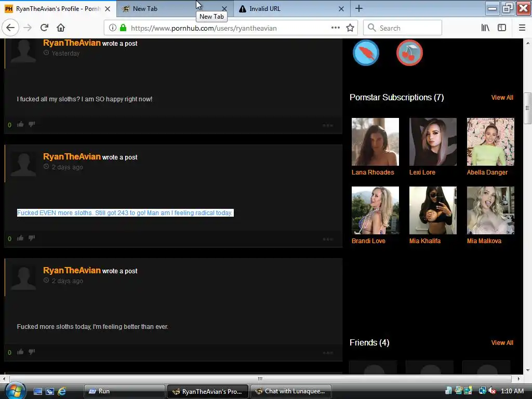The width and height of the screenshot is (532, 399).
Task: Thumbs down the highlighted 243 post
Action: coord(32,238)
